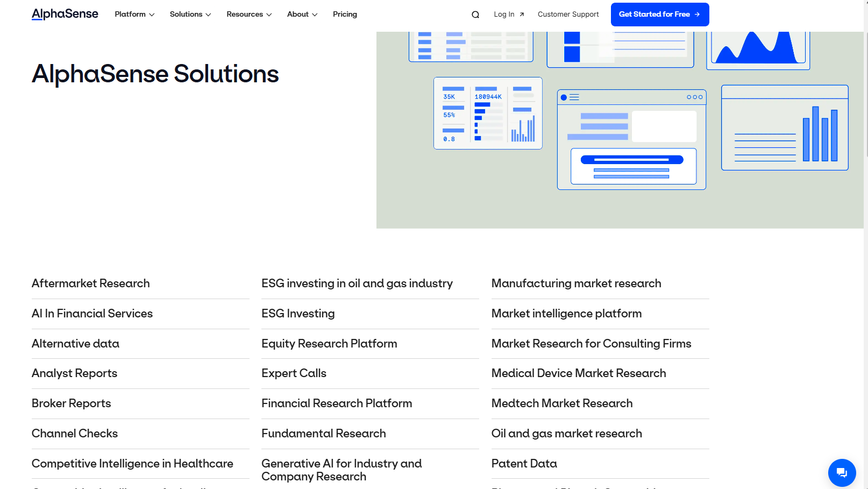Open the About dropdown chevron
868x489 pixels.
tap(315, 15)
